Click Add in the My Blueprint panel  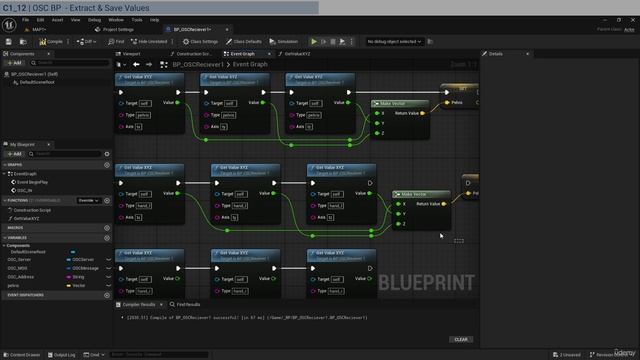(14, 154)
